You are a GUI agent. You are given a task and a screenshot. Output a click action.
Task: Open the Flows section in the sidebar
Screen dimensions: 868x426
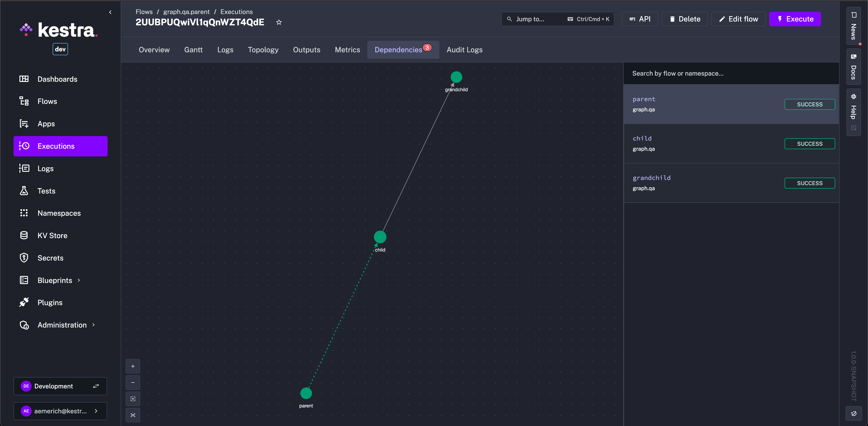(x=47, y=101)
